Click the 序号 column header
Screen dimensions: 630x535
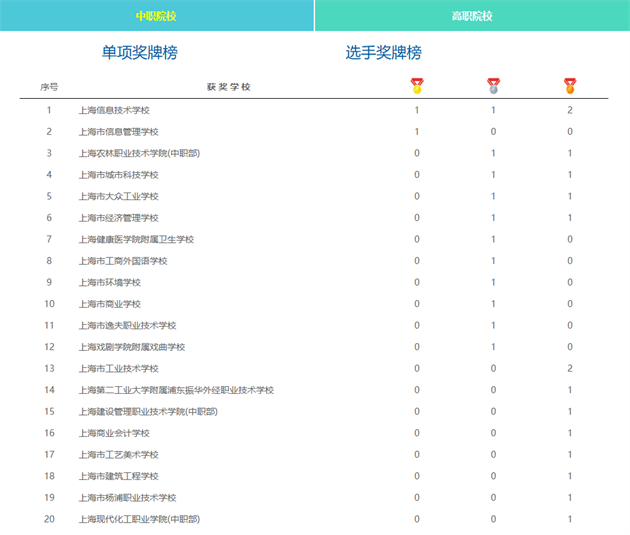(49, 87)
